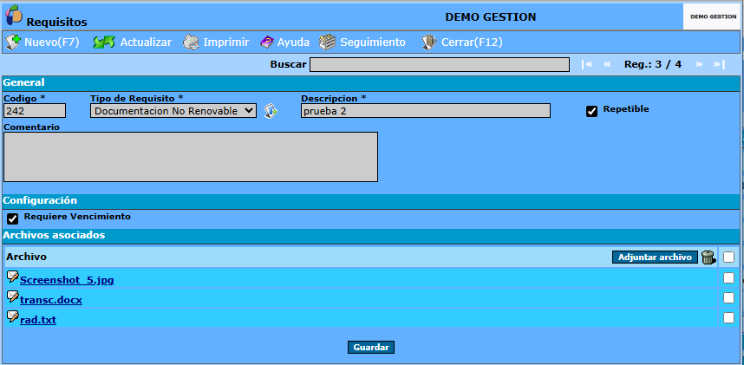
Task: Click the edit icon beside Screenshot_5.jpg
Action: [12, 276]
